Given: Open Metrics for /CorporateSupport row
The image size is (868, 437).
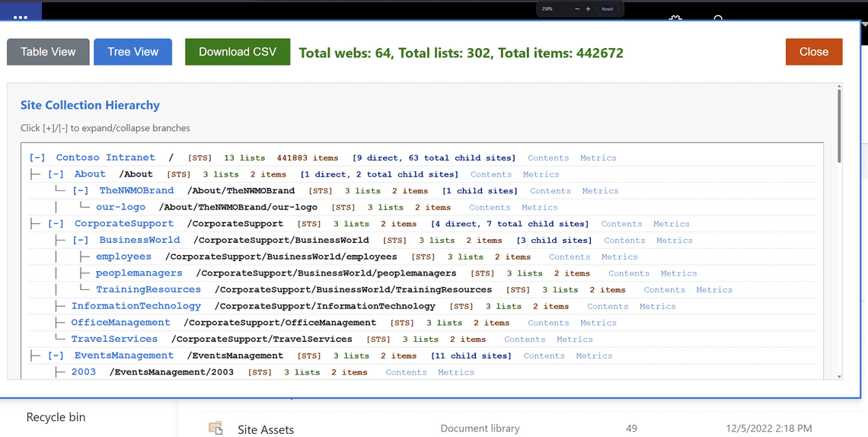Looking at the screenshot, I should [x=671, y=225].
